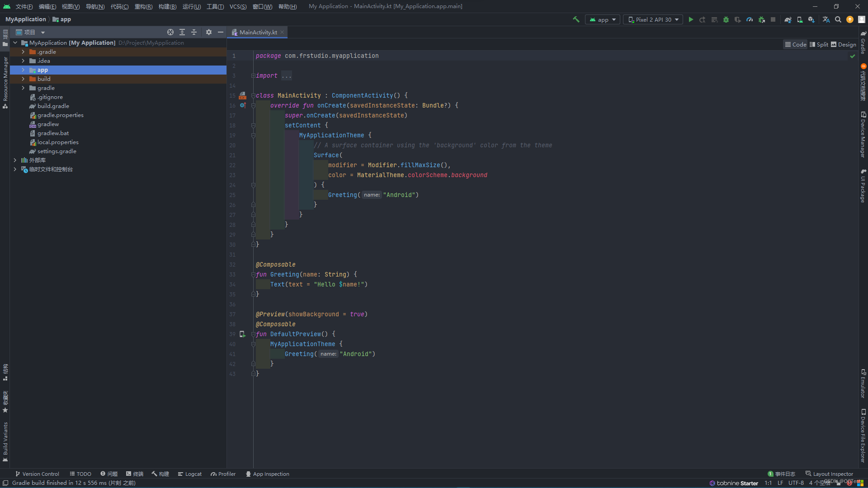
Task: Select settings.gradle file in tree
Action: coord(57,151)
